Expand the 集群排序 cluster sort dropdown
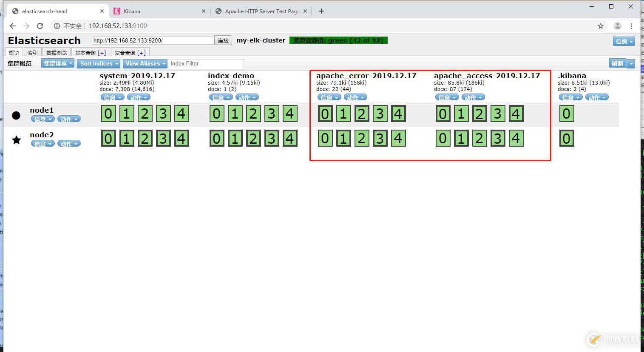This screenshot has height=352, width=644. pyautogui.click(x=58, y=63)
